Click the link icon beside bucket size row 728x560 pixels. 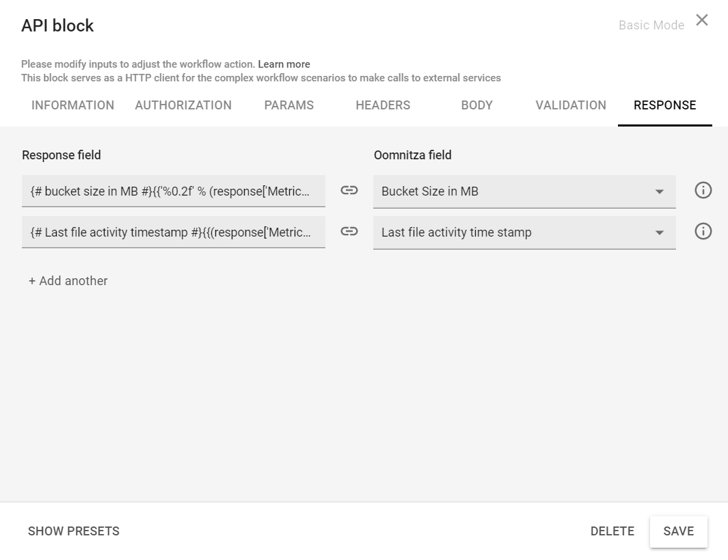tap(349, 191)
